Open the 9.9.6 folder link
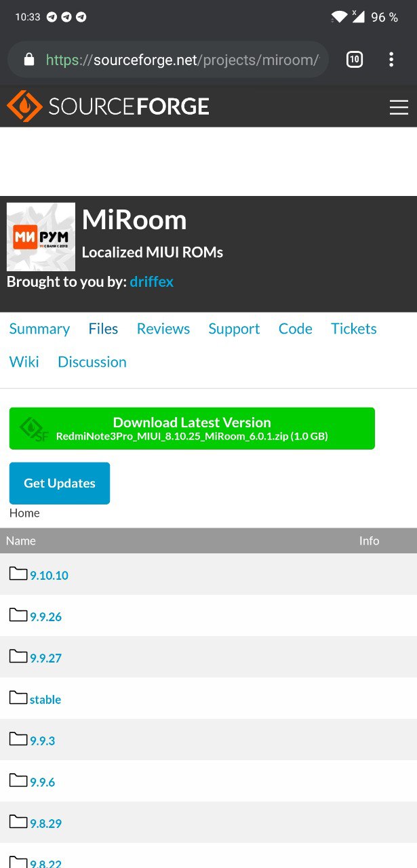417x868 pixels. point(42,783)
